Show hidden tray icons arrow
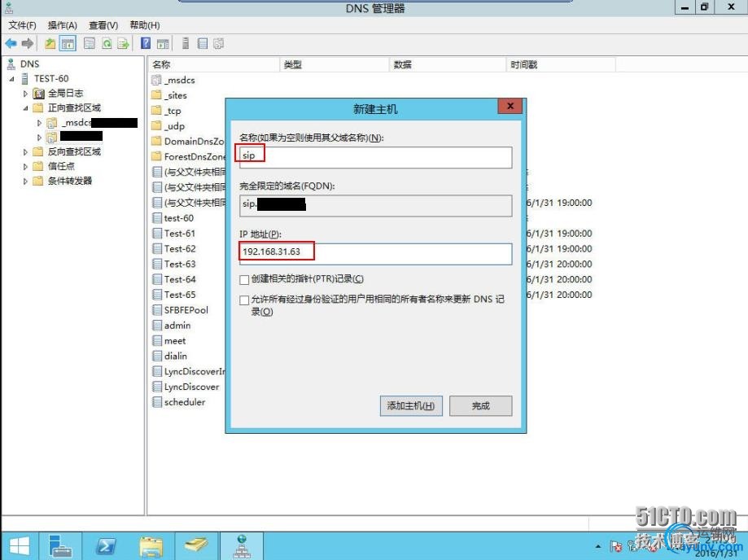This screenshot has width=748, height=560. point(597,547)
